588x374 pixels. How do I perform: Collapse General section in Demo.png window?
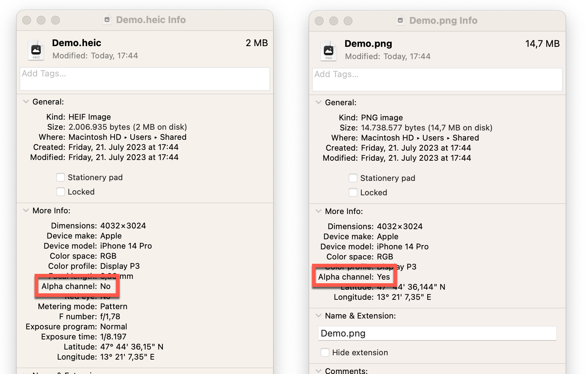click(x=318, y=102)
